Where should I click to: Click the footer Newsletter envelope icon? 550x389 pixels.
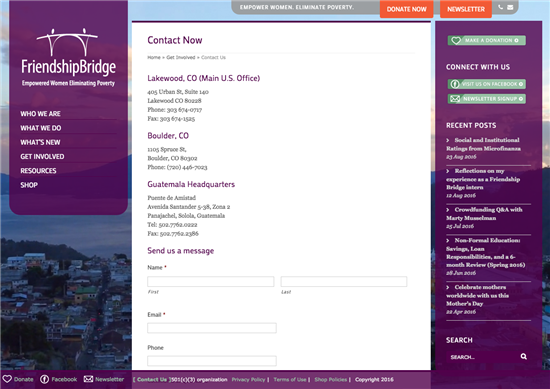pyautogui.click(x=88, y=379)
